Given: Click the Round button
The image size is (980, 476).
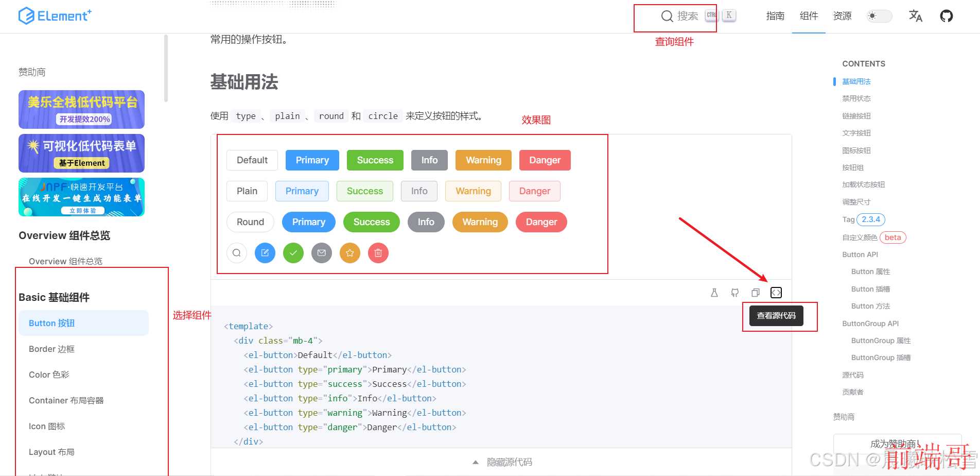Looking at the screenshot, I should 251,222.
